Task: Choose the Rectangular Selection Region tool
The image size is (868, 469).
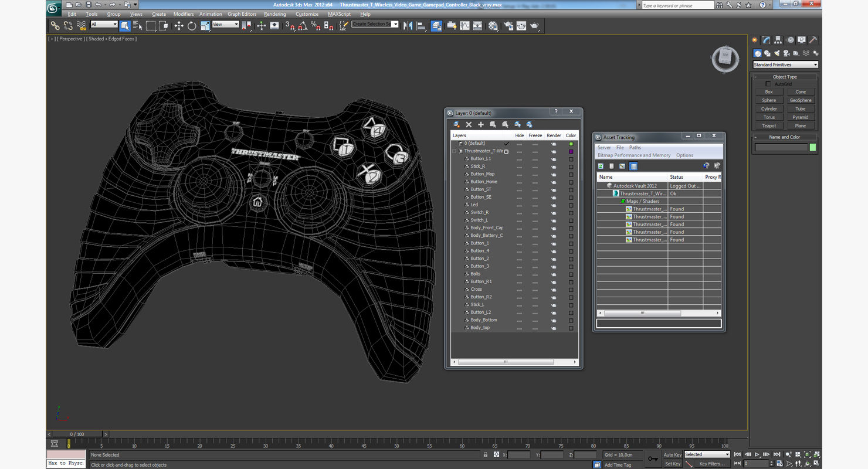Action: pos(151,26)
